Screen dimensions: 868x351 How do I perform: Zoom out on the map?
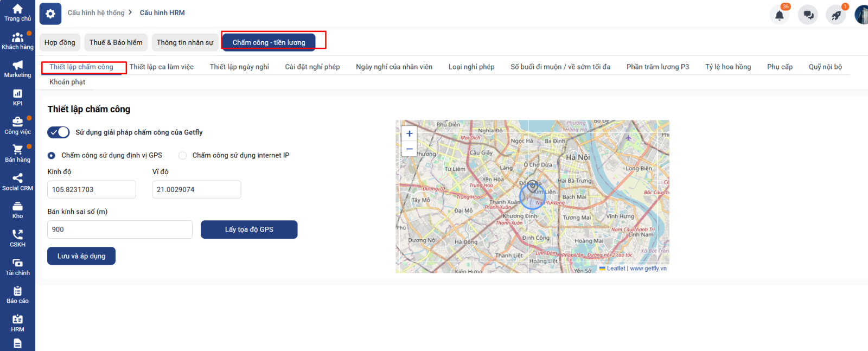[x=410, y=149]
